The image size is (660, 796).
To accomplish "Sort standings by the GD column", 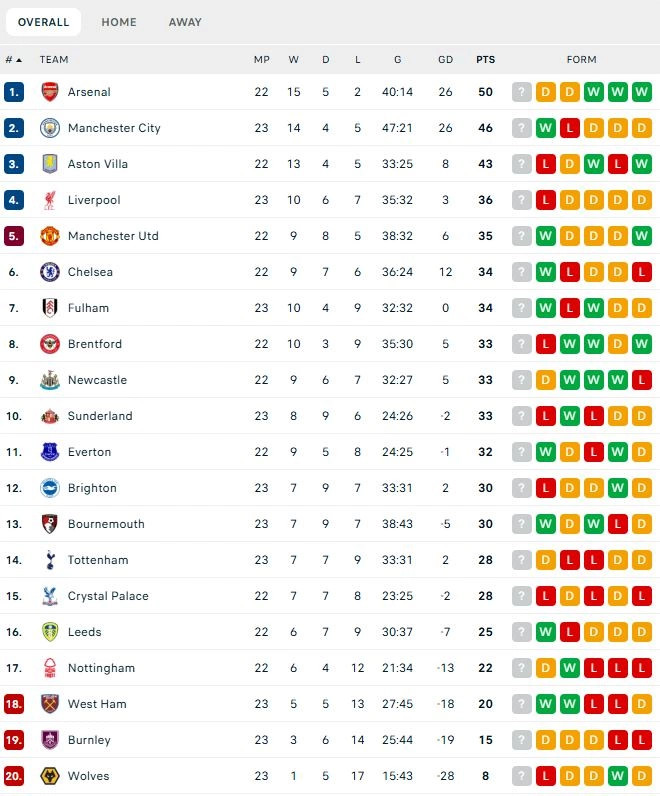I will click(446, 60).
